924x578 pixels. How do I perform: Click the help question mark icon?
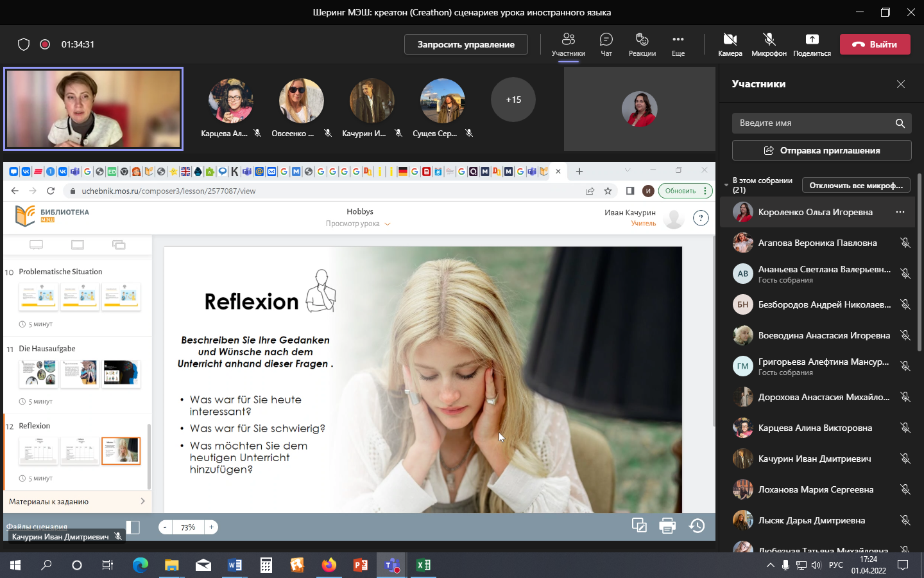click(x=701, y=218)
